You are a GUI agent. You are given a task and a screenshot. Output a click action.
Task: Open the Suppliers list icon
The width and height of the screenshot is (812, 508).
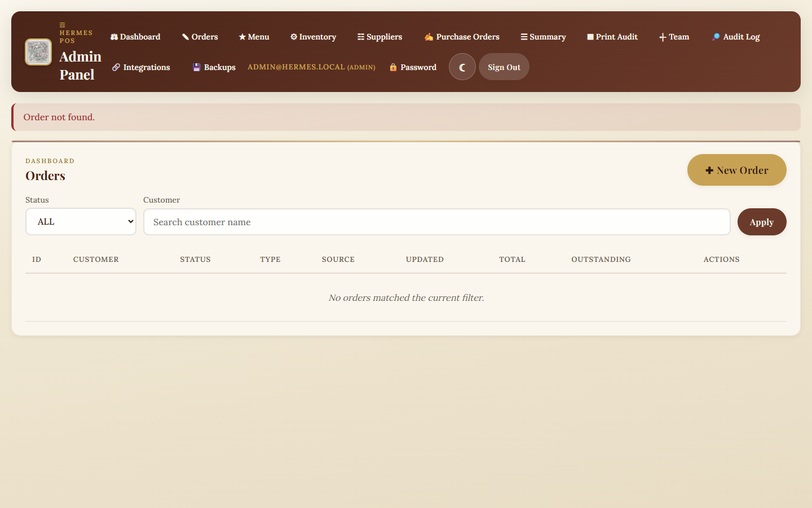pos(360,36)
